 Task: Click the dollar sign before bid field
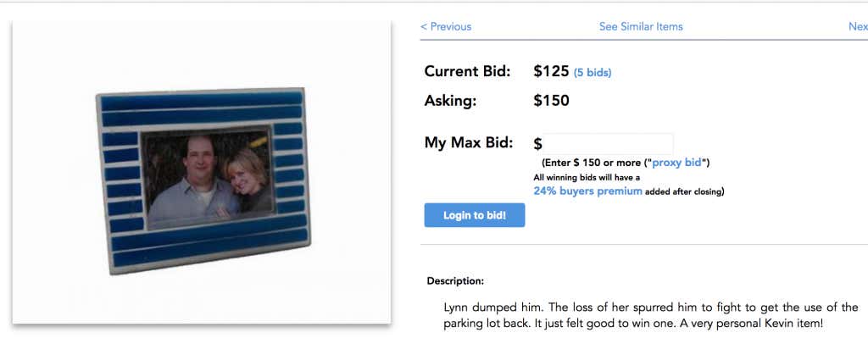pos(537,144)
